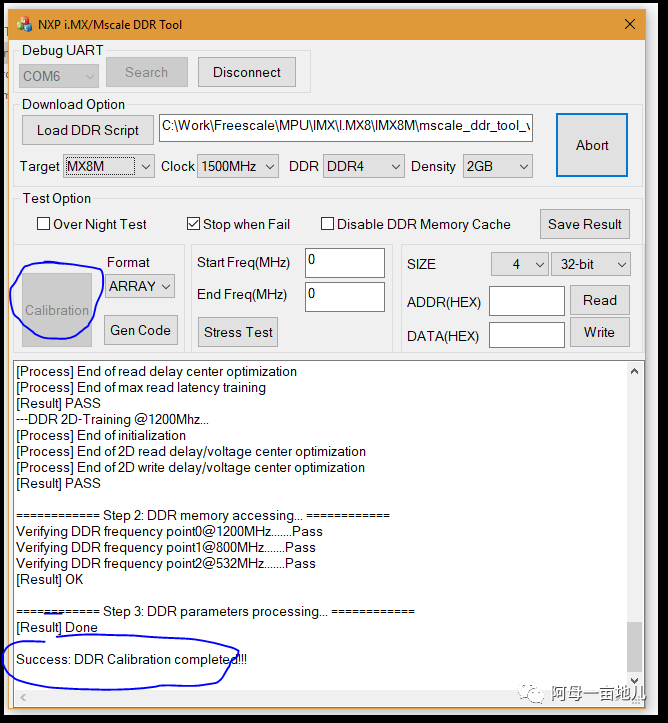This screenshot has height=723, width=668.
Task: Click 'End of read delay center optimization' line
Action: (x=156, y=372)
